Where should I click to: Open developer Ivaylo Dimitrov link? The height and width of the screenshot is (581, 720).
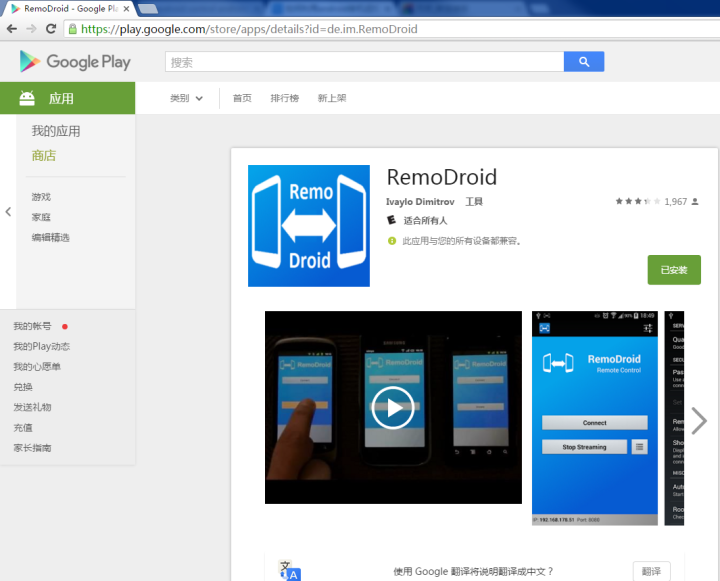pyautogui.click(x=420, y=202)
